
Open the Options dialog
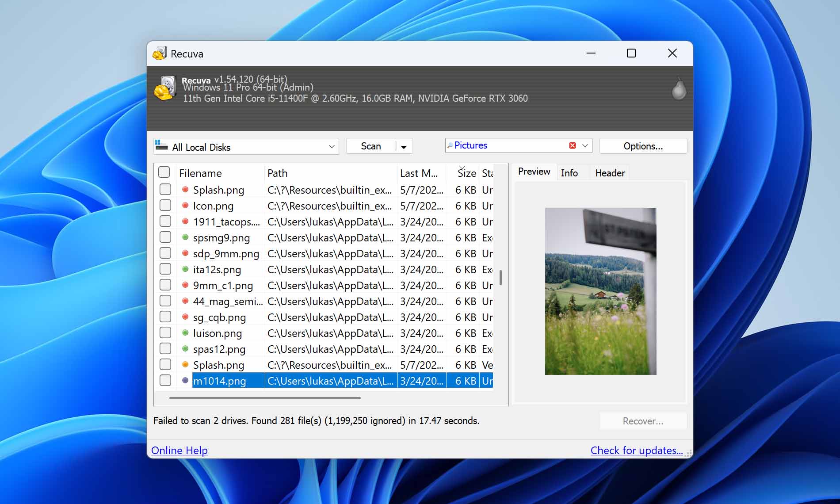[x=643, y=146]
